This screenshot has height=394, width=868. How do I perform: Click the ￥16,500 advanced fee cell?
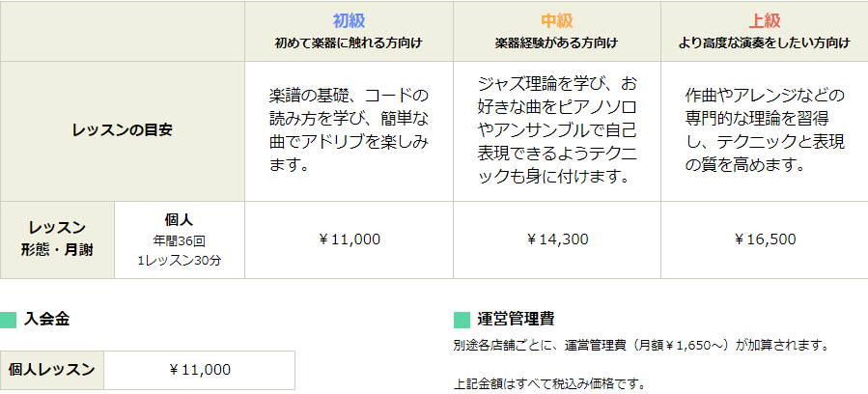[x=765, y=239]
